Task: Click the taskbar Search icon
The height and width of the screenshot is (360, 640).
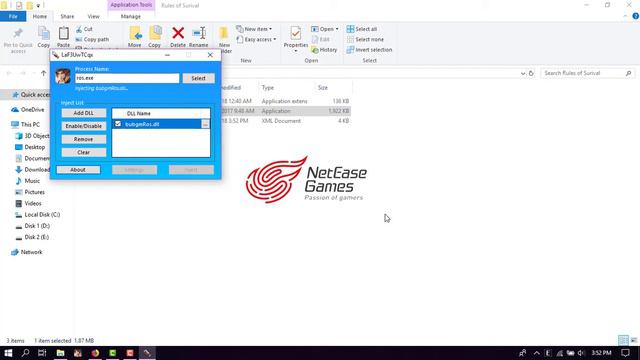Action: (25, 353)
